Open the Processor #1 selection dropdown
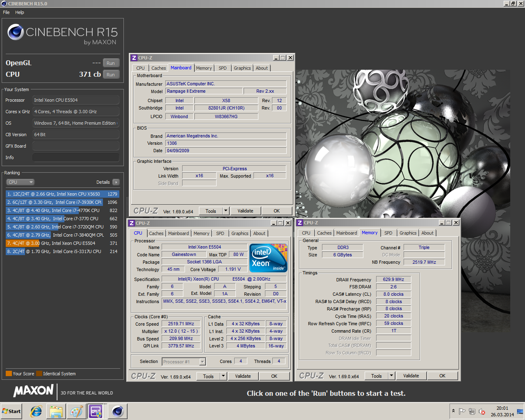The image size is (525, 420). point(184,362)
